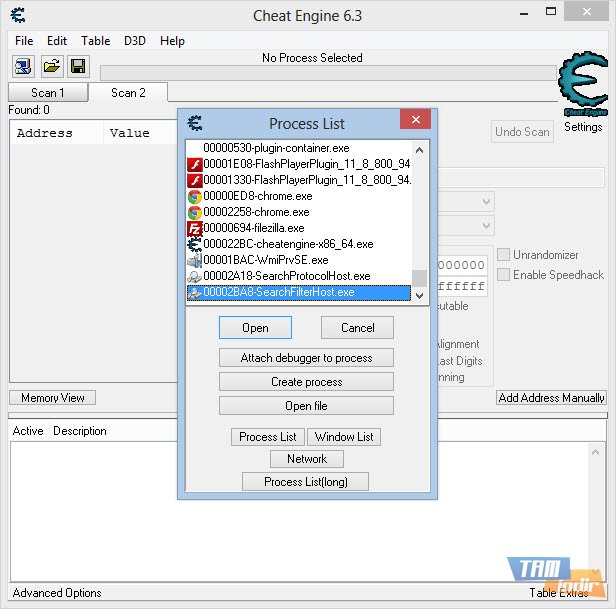This screenshot has width=616, height=609.
Task: Select SearchProtocolHost.exe process
Action: coord(299,276)
